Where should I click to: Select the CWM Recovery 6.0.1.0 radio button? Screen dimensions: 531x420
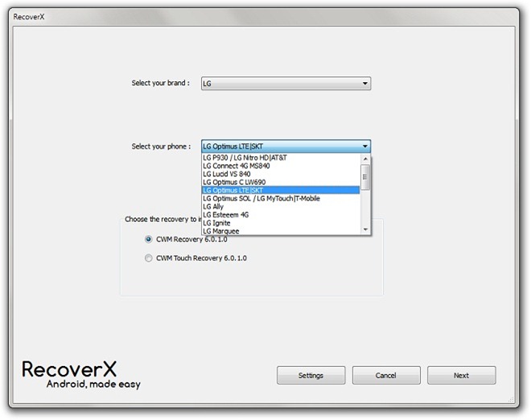148,239
